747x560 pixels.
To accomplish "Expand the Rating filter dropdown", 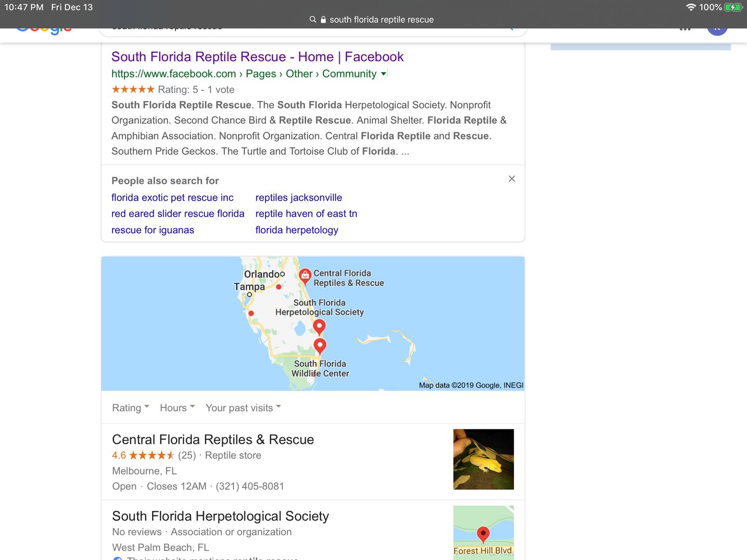I will [131, 408].
